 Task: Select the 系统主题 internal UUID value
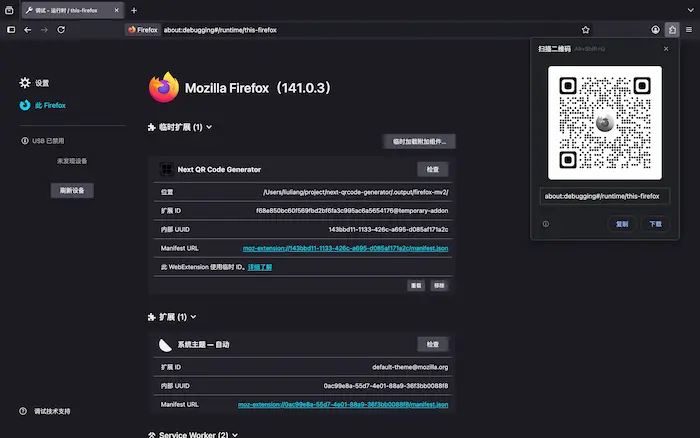coord(386,386)
